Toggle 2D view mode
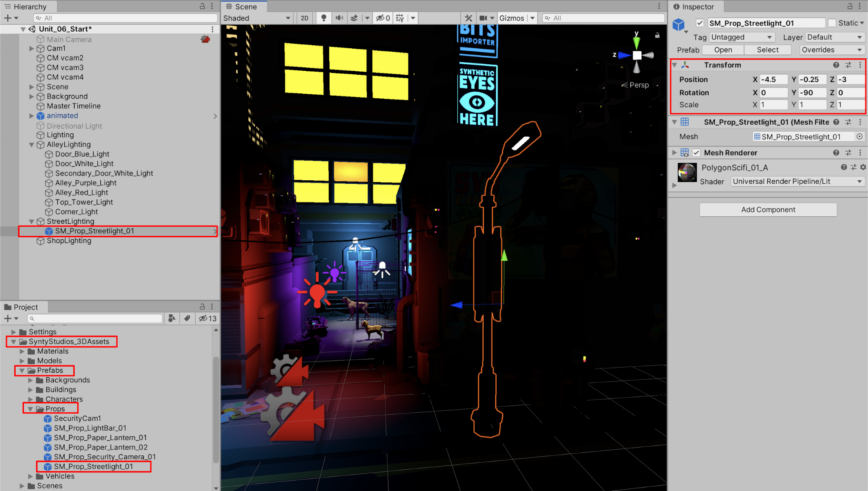 point(304,18)
